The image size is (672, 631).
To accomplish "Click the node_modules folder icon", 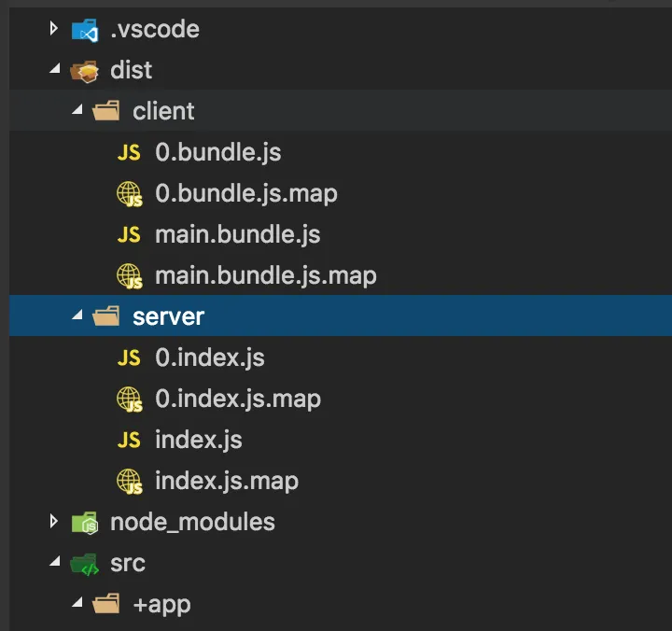I will click(85, 523).
